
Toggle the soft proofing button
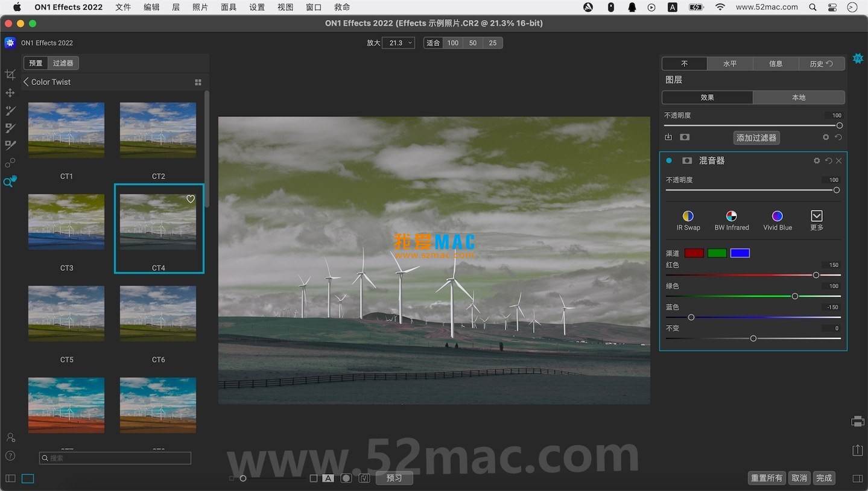[x=364, y=478]
